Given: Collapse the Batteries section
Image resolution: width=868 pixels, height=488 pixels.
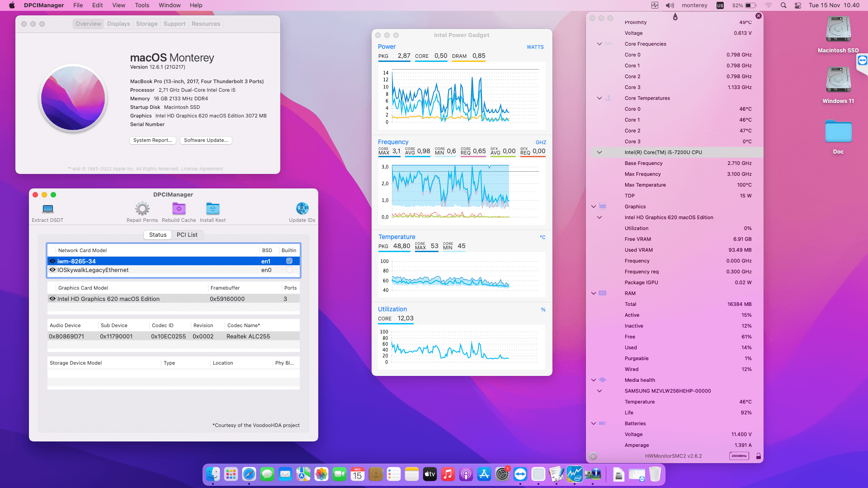Looking at the screenshot, I should pos(594,423).
